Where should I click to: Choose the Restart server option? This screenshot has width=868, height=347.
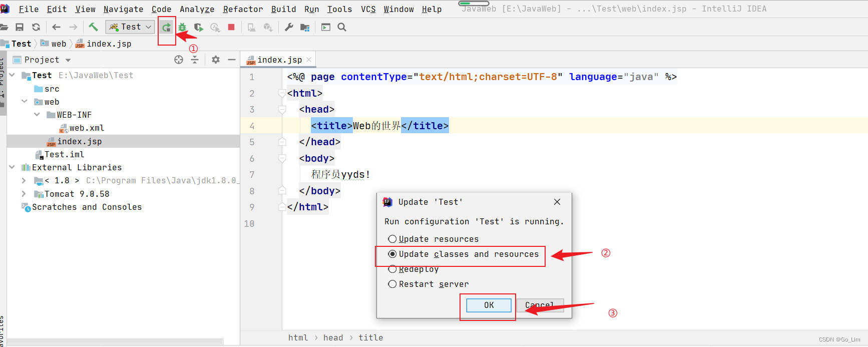(x=428, y=284)
